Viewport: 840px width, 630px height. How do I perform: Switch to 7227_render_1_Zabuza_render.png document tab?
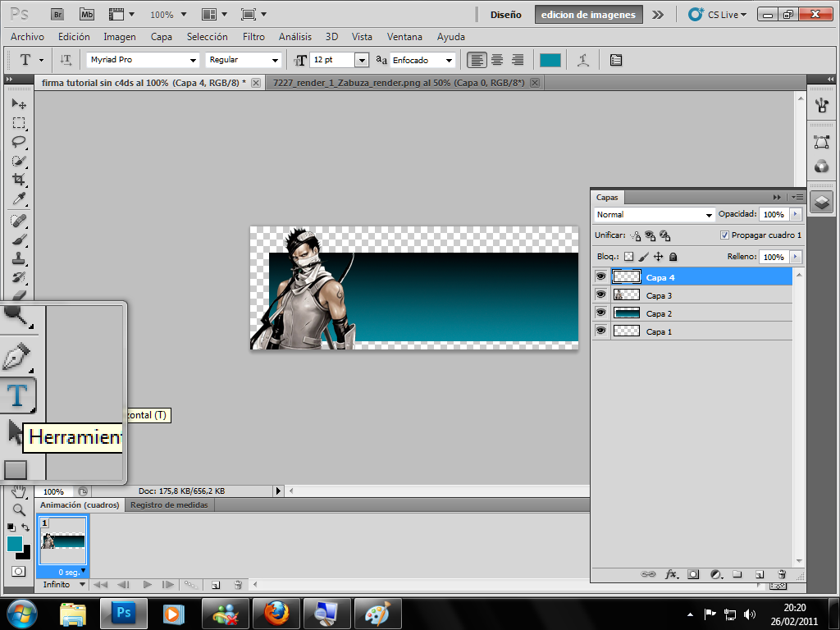pos(399,83)
